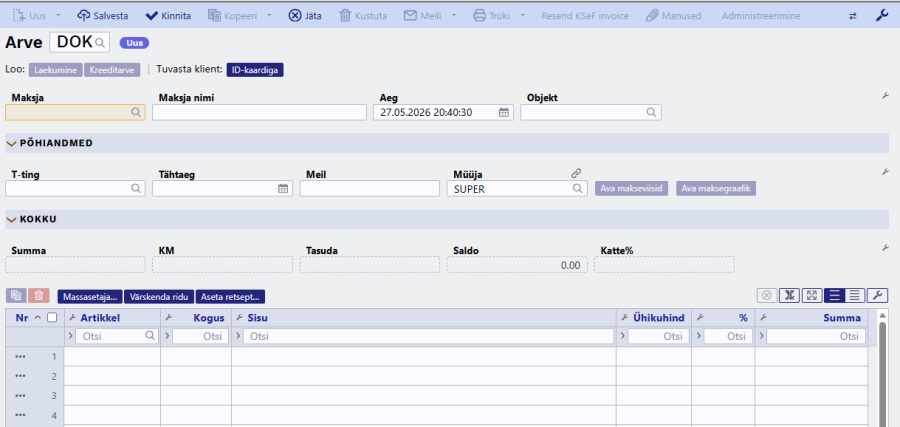Image resolution: width=900 pixels, height=427 pixels.
Task: Confirm the invoice with Kinnita
Action: coord(168,15)
